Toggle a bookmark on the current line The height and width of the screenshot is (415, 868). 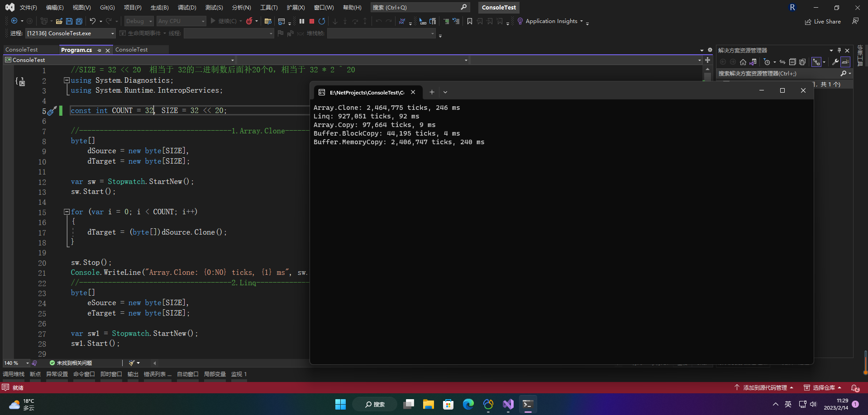[x=470, y=21]
